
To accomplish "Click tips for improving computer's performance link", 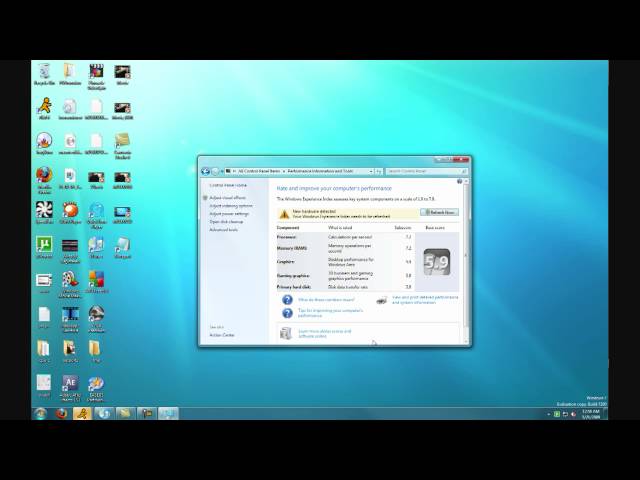I will click(x=330, y=313).
